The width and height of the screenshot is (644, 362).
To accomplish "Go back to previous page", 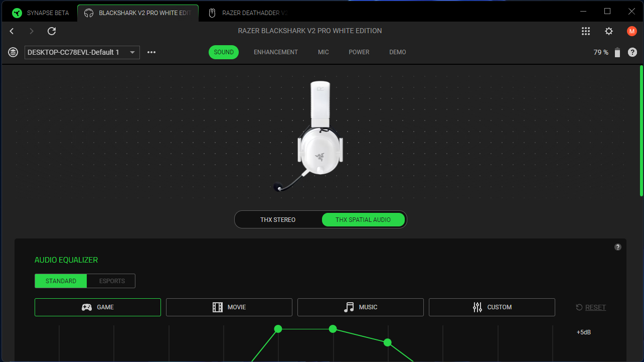I will (x=12, y=31).
